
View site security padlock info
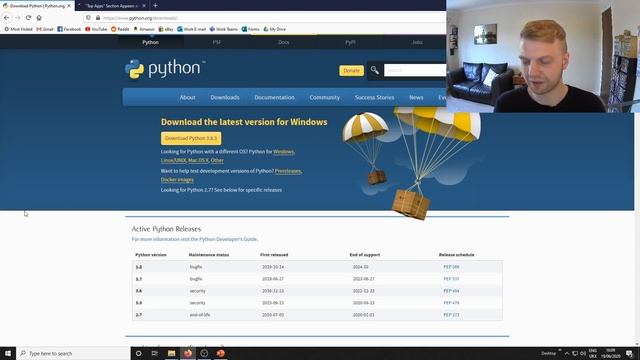pos(98,18)
